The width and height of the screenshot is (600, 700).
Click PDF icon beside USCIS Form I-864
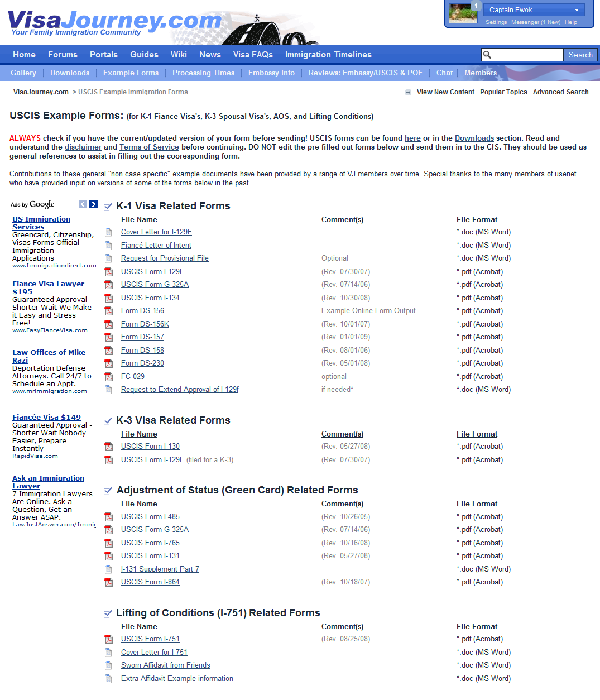[x=108, y=582]
